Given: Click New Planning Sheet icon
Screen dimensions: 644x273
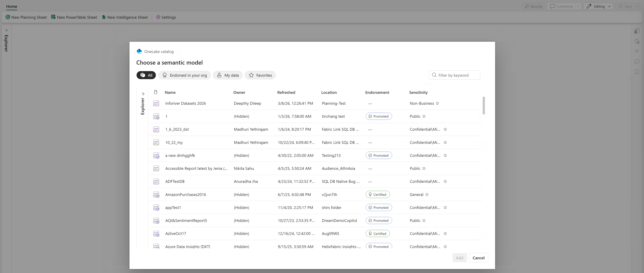Looking at the screenshot, I should (8, 17).
